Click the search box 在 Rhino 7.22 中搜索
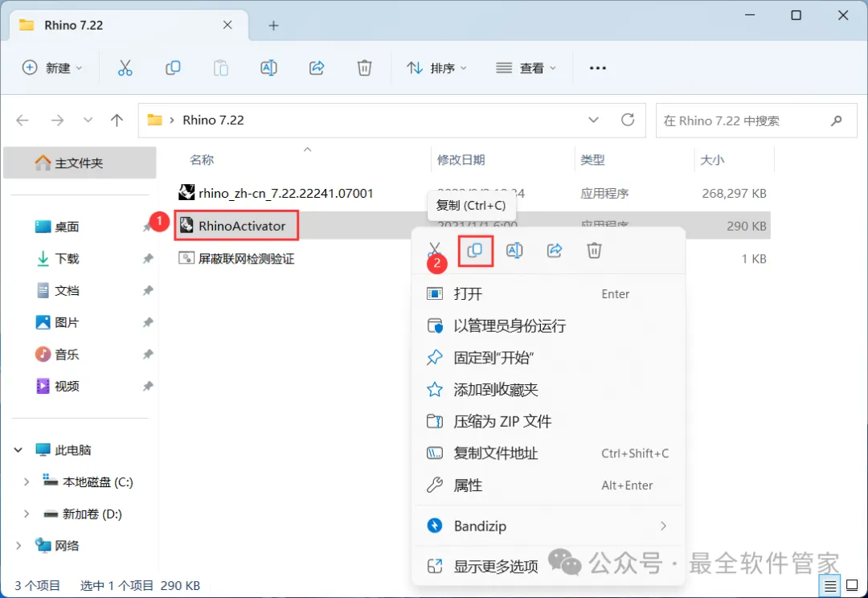This screenshot has height=598, width=868. pyautogui.click(x=756, y=120)
